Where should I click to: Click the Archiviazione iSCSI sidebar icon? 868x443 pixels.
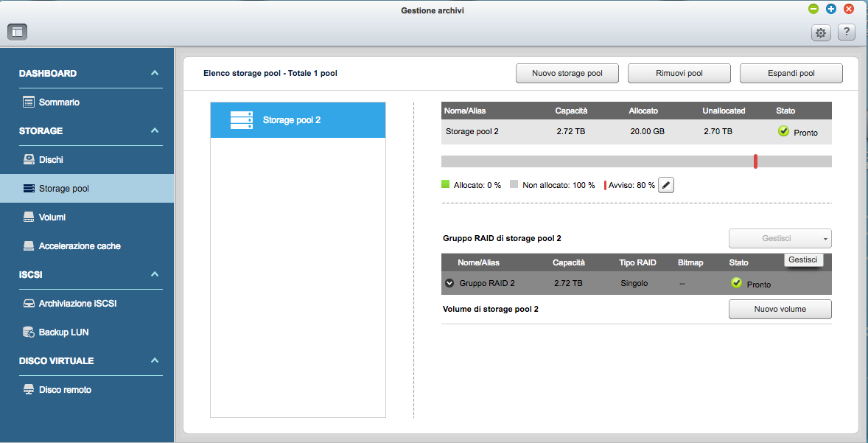click(x=29, y=304)
